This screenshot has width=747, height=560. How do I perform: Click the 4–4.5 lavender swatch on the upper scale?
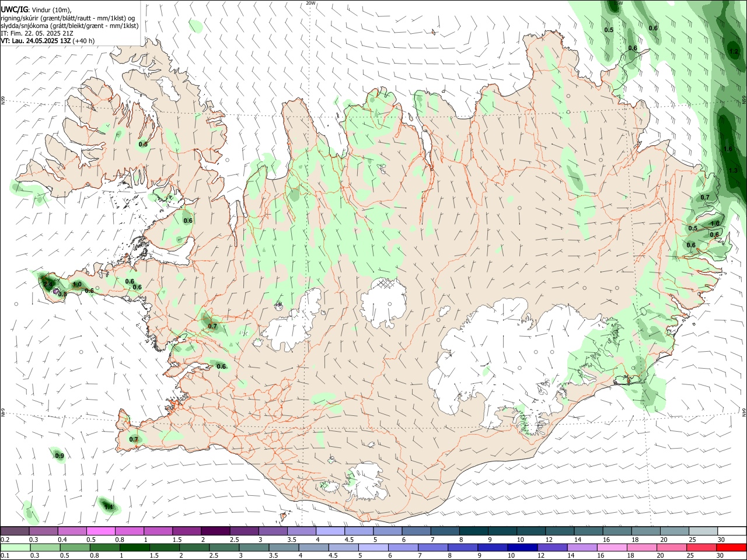pyautogui.click(x=330, y=531)
